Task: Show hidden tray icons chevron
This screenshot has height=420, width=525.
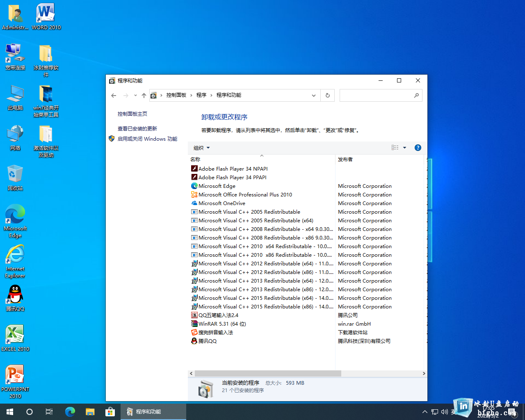Action: tap(425, 412)
